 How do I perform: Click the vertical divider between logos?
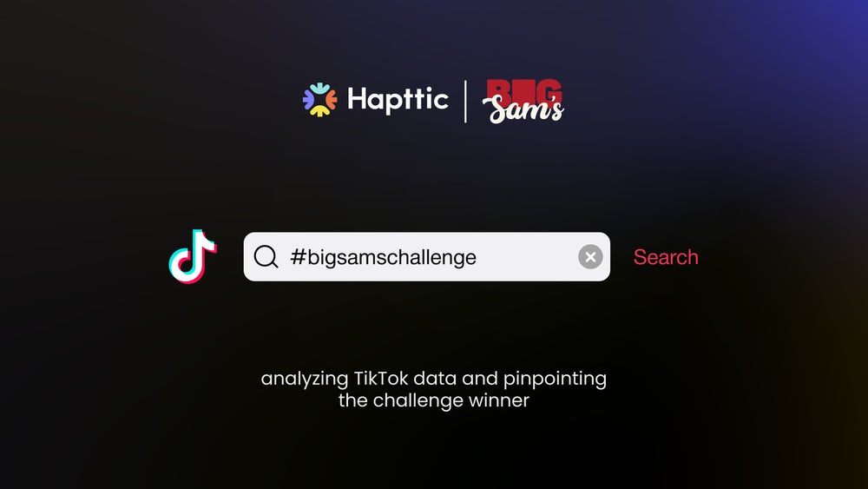coord(465,102)
